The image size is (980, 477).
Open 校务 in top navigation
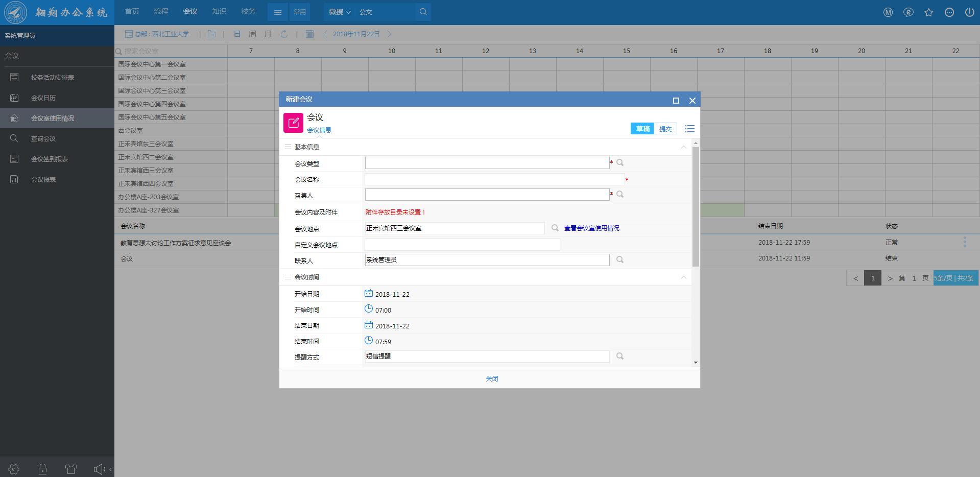tap(248, 11)
